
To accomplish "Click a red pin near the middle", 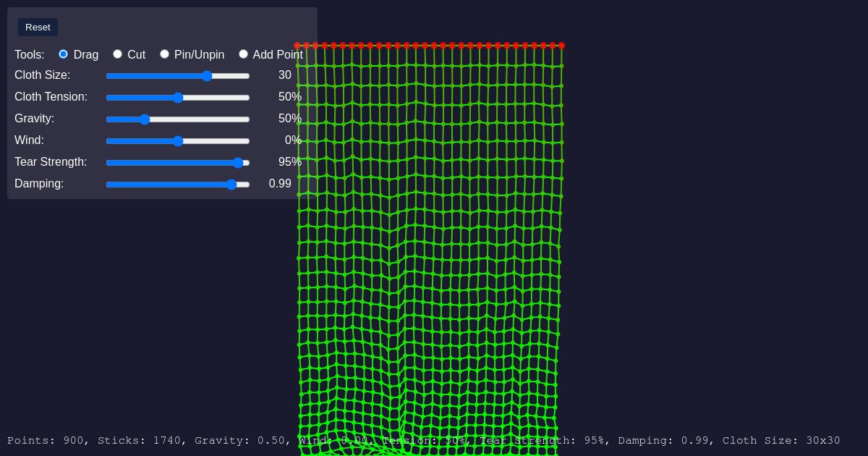I will tap(434, 46).
